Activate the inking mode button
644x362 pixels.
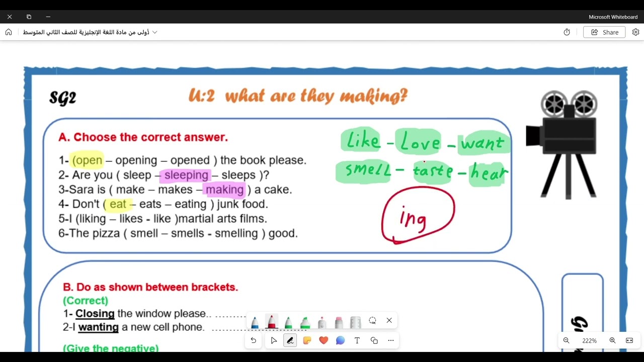(x=290, y=340)
